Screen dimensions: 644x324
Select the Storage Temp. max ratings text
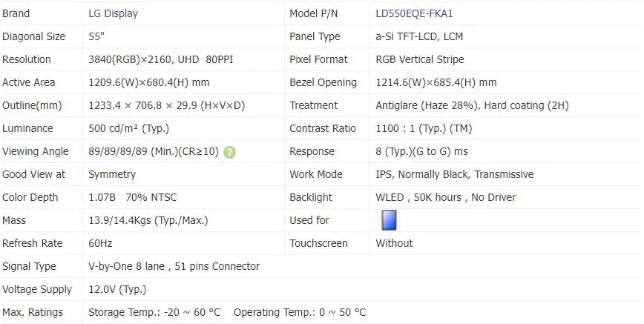point(154,312)
